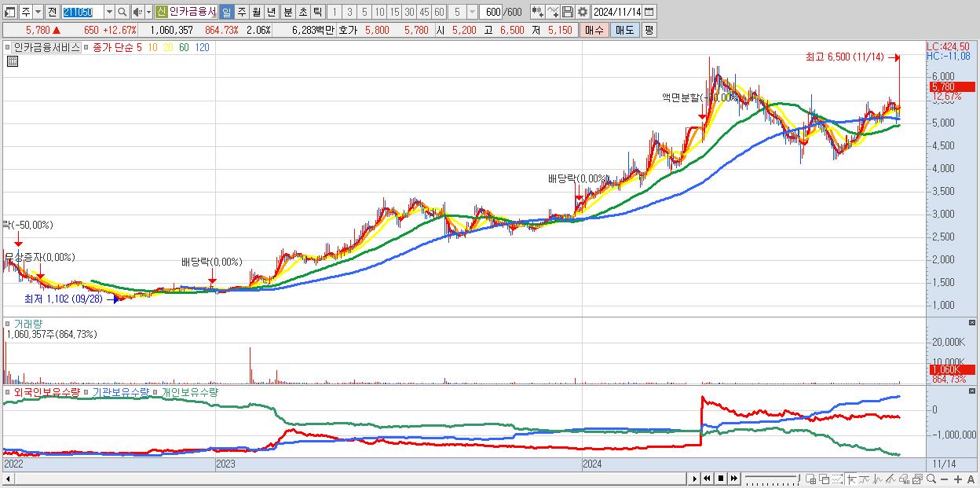The height and width of the screenshot is (488, 980).
Task: Click the 종가 단순 moving average label
Action: (x=113, y=47)
